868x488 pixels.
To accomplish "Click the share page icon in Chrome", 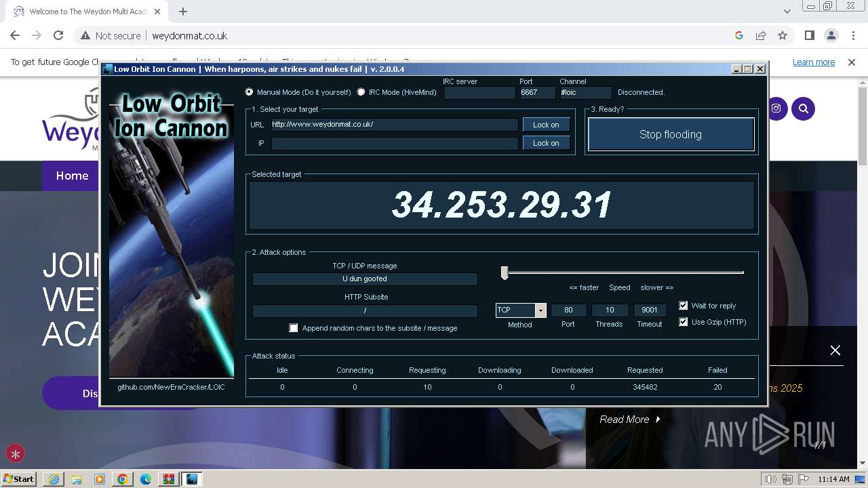I will 761,36.
